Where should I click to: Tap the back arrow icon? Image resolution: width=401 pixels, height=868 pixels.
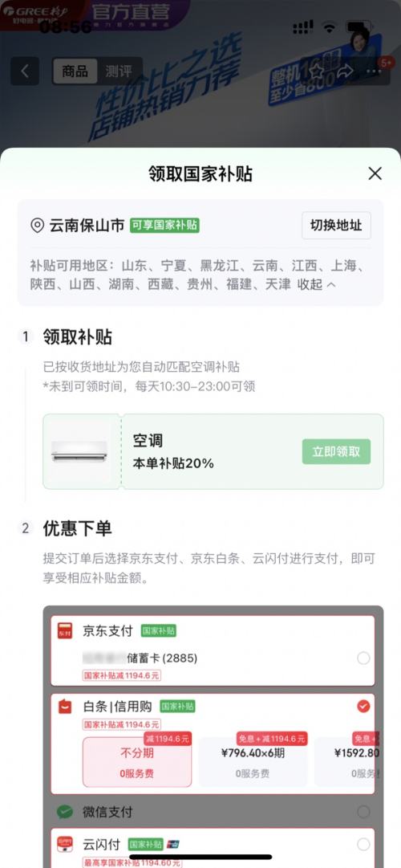pyautogui.click(x=25, y=71)
